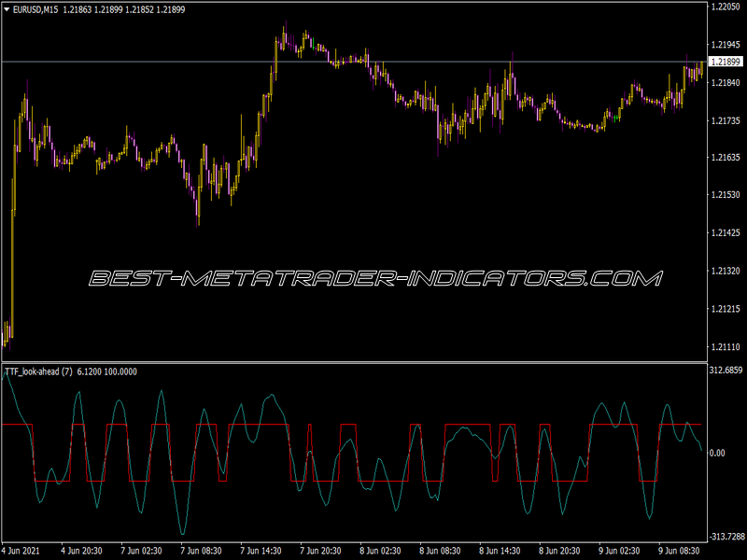Click the 7 Jun 20:30 time label
Screen dimensions: 747x560
320,551
